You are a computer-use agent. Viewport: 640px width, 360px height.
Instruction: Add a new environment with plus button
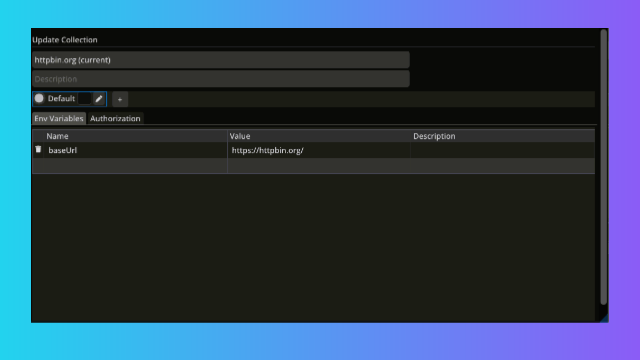120,99
